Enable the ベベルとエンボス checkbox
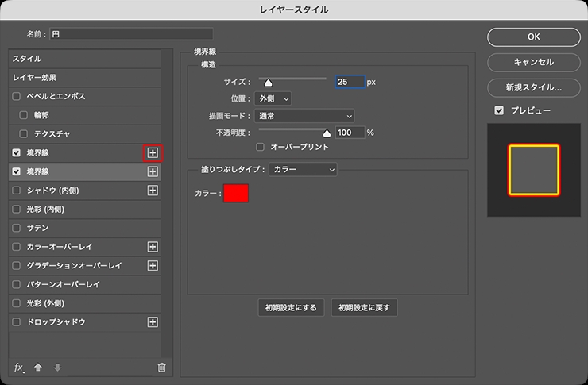Image resolution: width=588 pixels, height=385 pixels. click(x=17, y=96)
